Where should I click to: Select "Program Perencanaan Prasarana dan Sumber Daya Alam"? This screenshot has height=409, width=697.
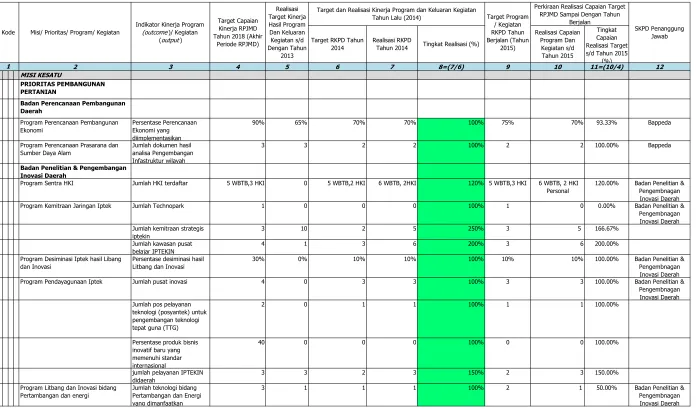[x=75, y=152]
